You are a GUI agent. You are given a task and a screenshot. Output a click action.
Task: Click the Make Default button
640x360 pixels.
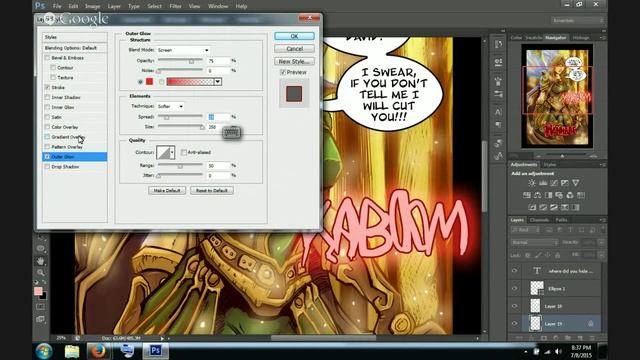click(x=167, y=191)
